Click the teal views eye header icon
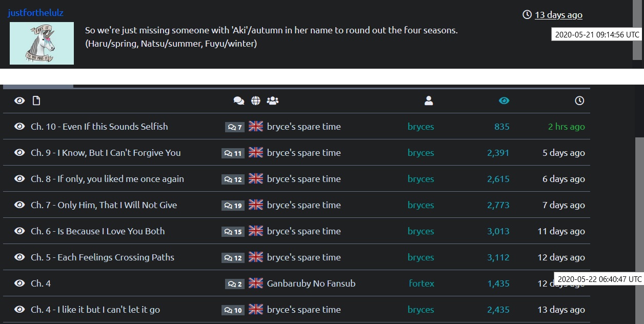Image resolution: width=644 pixels, height=324 pixels. pyautogui.click(x=504, y=101)
